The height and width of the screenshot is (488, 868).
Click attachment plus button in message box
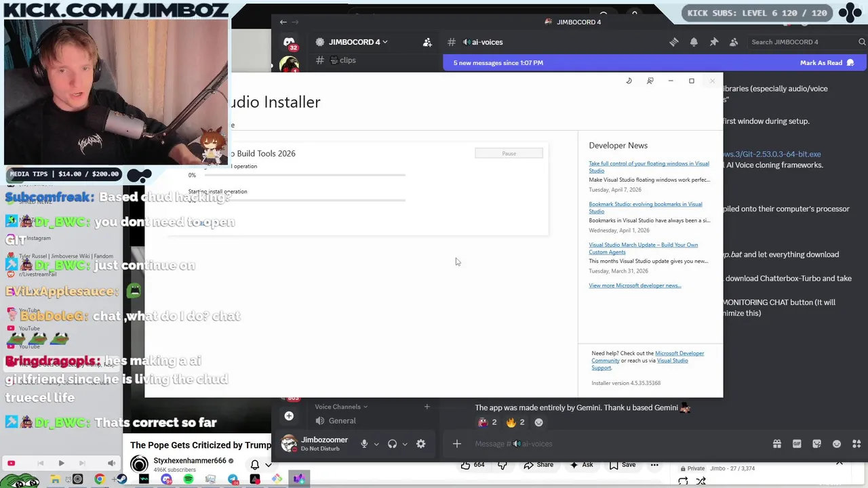[x=456, y=444]
